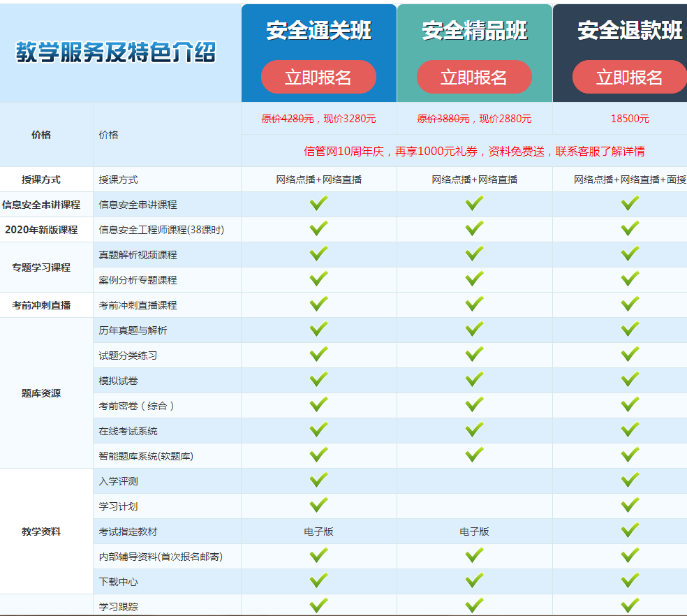Click 模拟试卷 checkmark in 安全精品班 column
This screenshot has height=616, width=687.
click(474, 380)
